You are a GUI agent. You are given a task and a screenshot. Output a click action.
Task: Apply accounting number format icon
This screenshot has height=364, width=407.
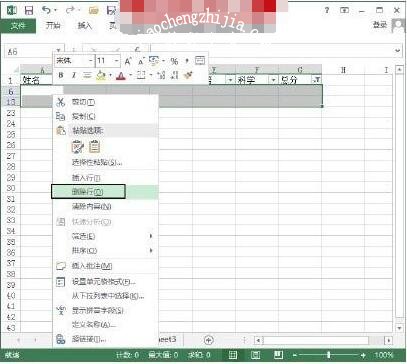[x=154, y=61]
